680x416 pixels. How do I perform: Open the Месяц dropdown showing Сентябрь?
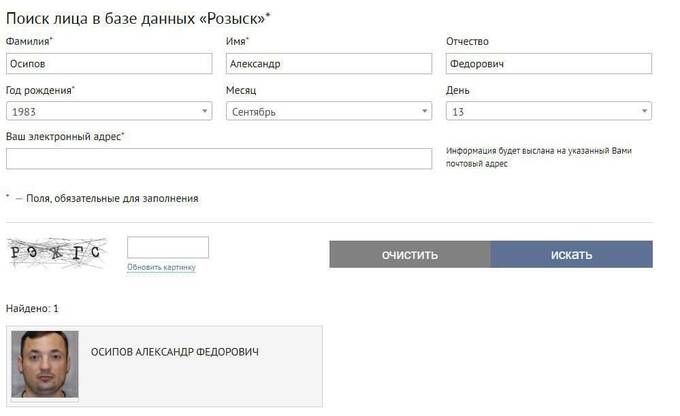click(329, 111)
